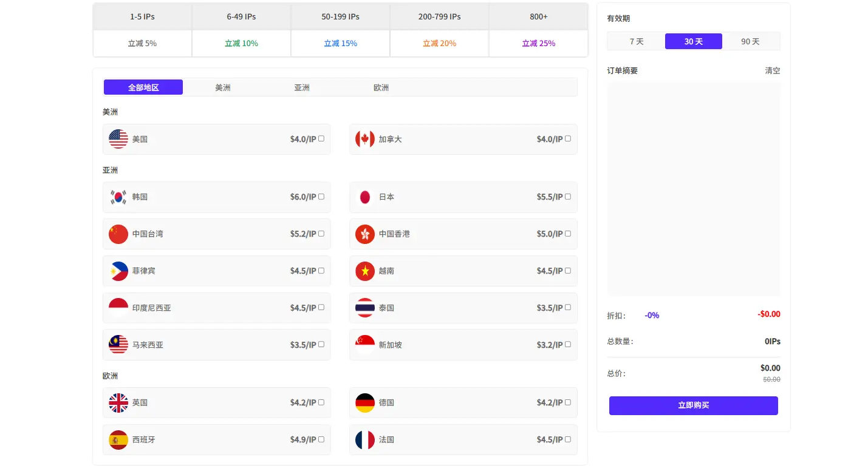Tick the 马来西亚 checkbox
Image resolution: width=868 pixels, height=474 pixels.
tap(321, 344)
